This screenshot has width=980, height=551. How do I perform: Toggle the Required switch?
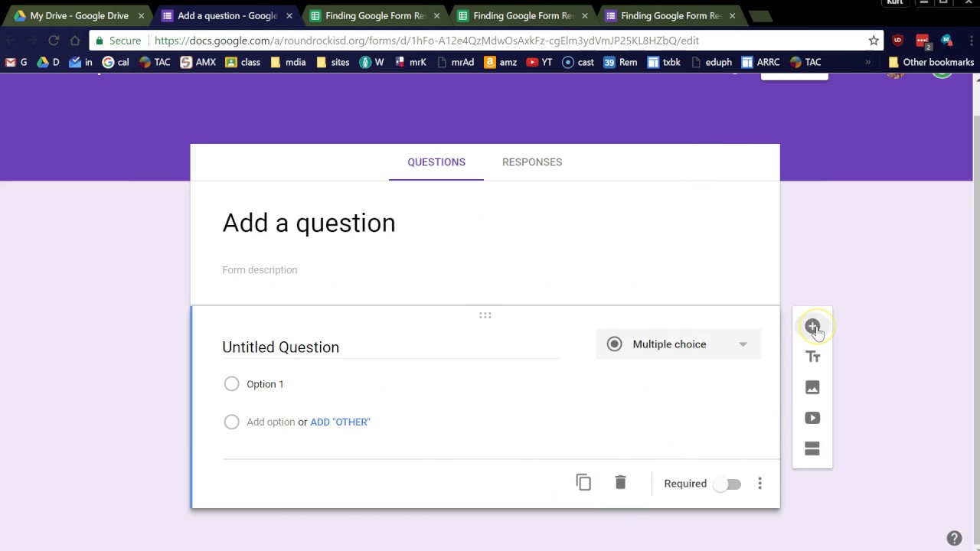[727, 484]
